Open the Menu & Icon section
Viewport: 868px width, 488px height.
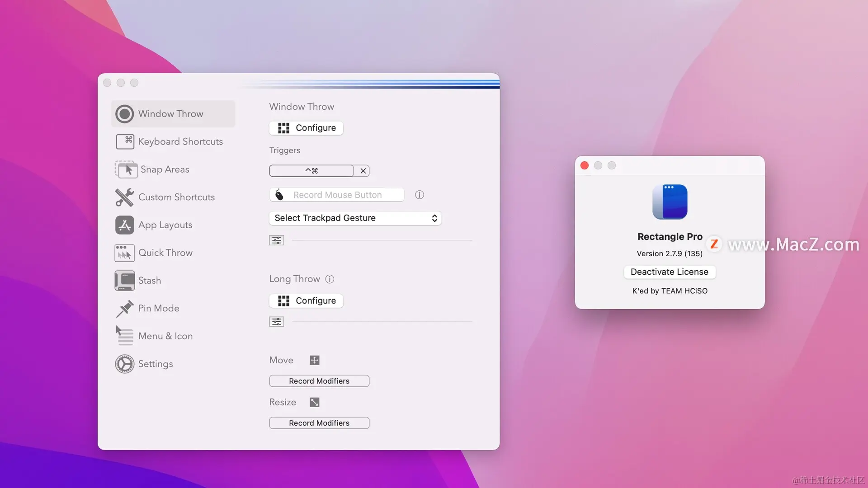point(165,336)
